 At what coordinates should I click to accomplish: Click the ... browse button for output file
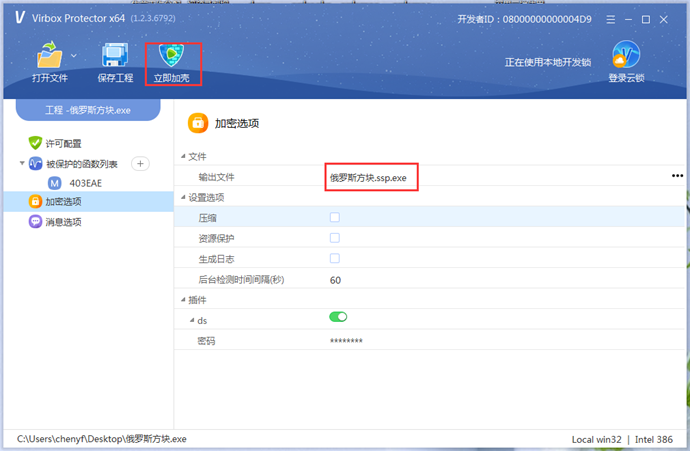point(677,176)
